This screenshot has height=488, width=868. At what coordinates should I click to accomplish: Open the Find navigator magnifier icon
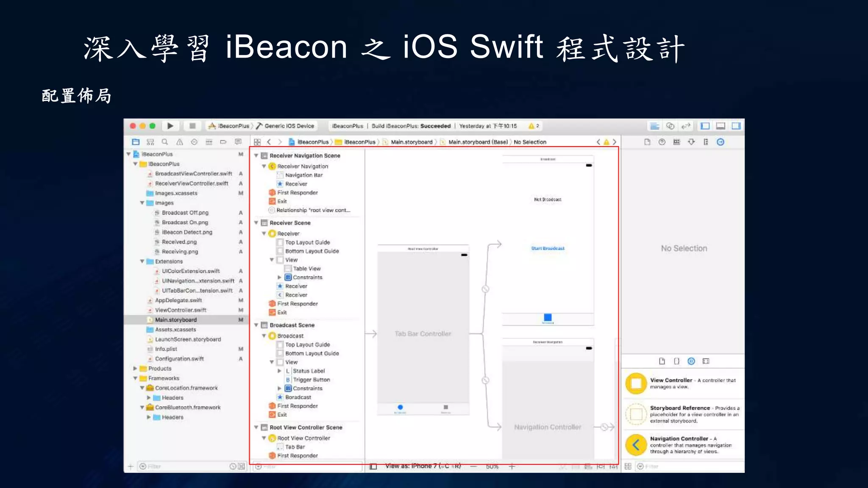pyautogui.click(x=165, y=142)
